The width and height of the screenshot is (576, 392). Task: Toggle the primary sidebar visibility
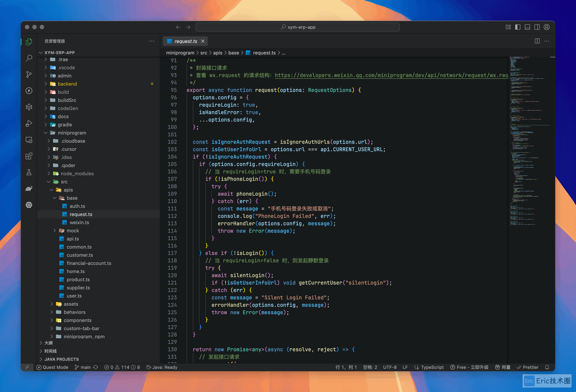[x=518, y=27]
